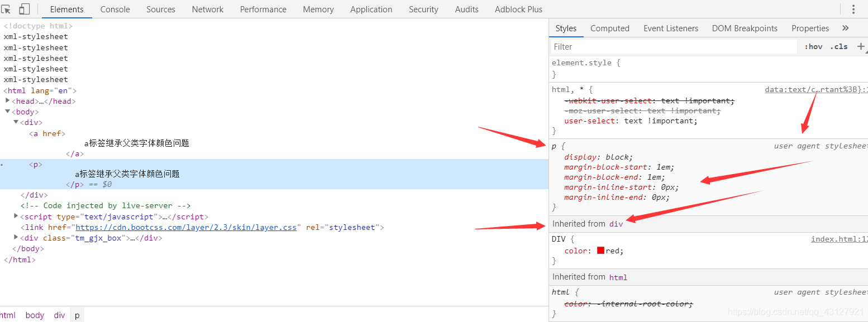Click the Filter styles input field
This screenshot has height=322, width=868.
(x=674, y=46)
